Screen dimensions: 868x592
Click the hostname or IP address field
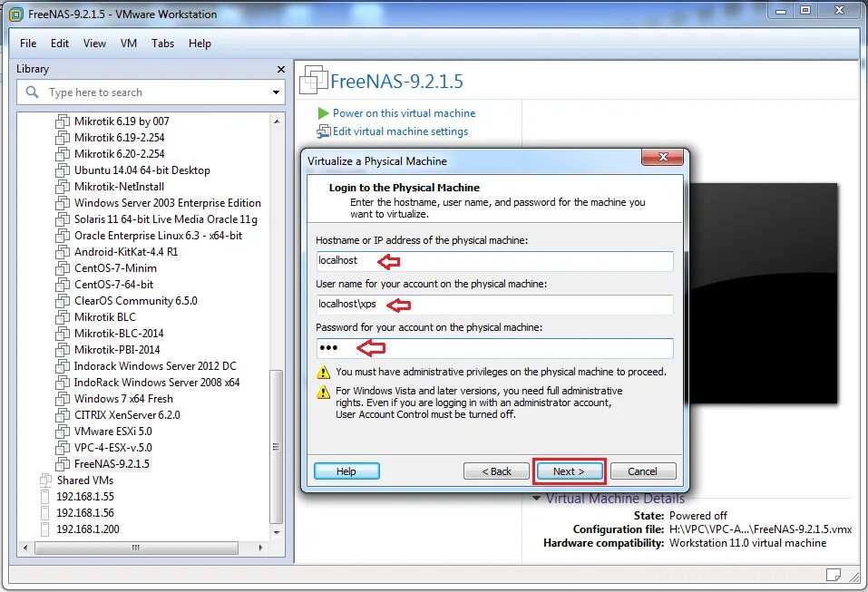click(x=495, y=261)
